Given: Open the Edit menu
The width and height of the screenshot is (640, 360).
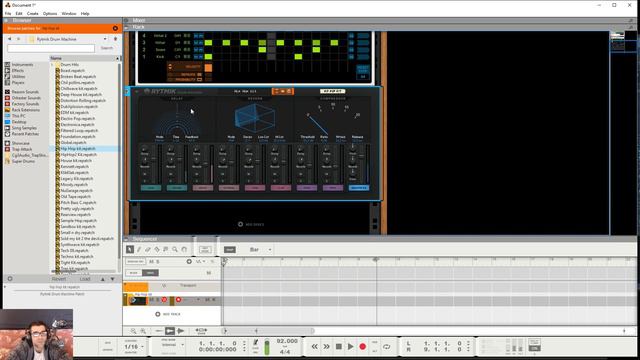Looking at the screenshot, I should click(x=19, y=13).
